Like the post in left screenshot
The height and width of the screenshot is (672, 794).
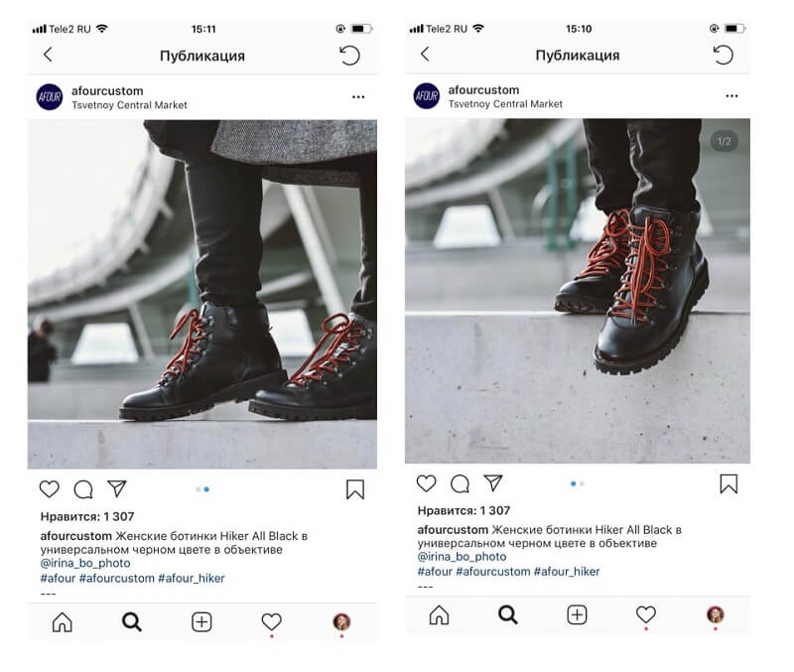coord(49,489)
